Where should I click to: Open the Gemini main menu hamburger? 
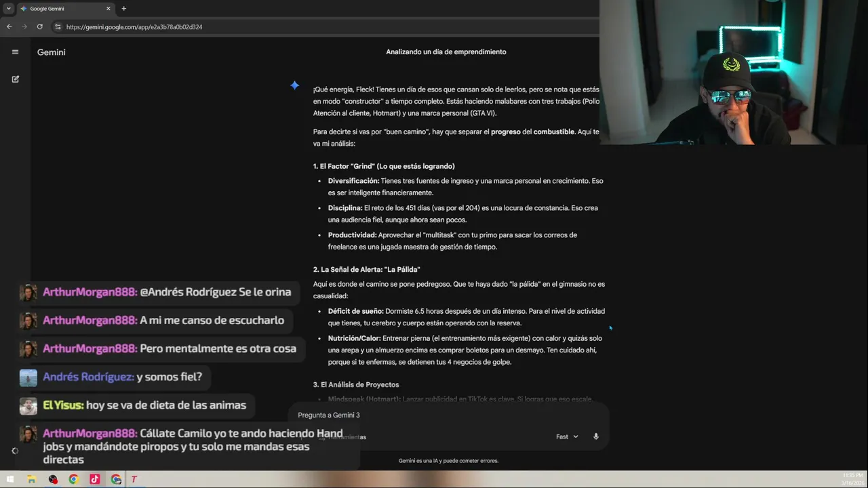15,52
